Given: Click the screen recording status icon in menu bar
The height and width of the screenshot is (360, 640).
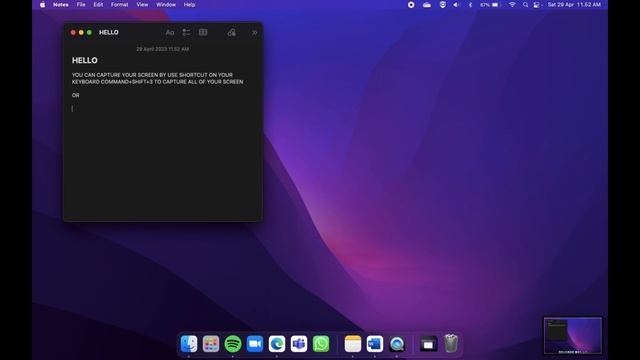Looking at the screenshot, I should click(x=411, y=4).
